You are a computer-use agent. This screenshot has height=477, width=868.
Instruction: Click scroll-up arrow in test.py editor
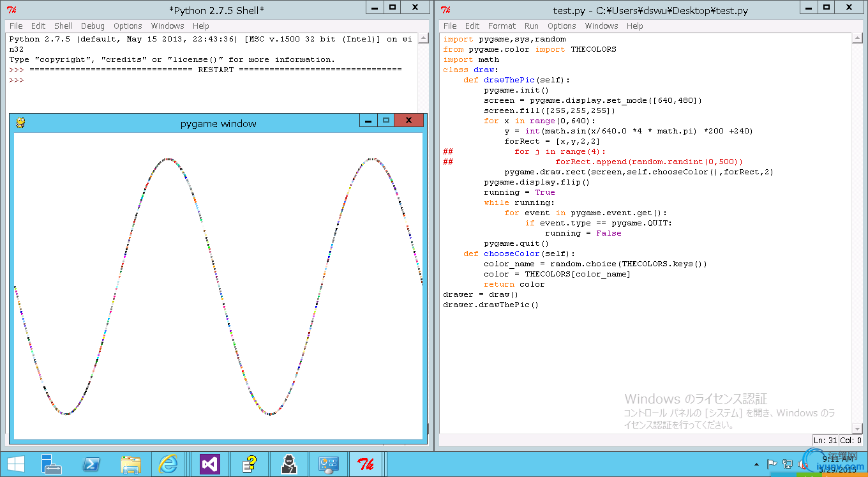coord(858,39)
